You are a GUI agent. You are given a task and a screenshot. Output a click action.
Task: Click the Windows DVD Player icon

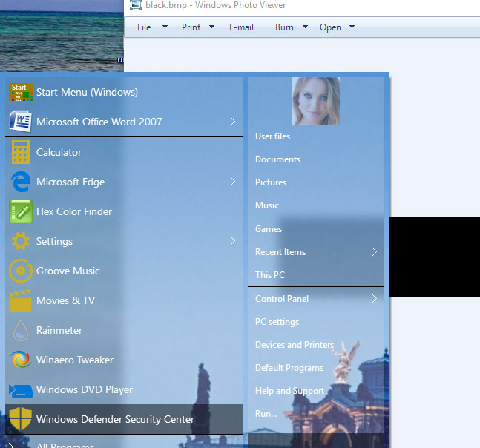[x=20, y=389]
